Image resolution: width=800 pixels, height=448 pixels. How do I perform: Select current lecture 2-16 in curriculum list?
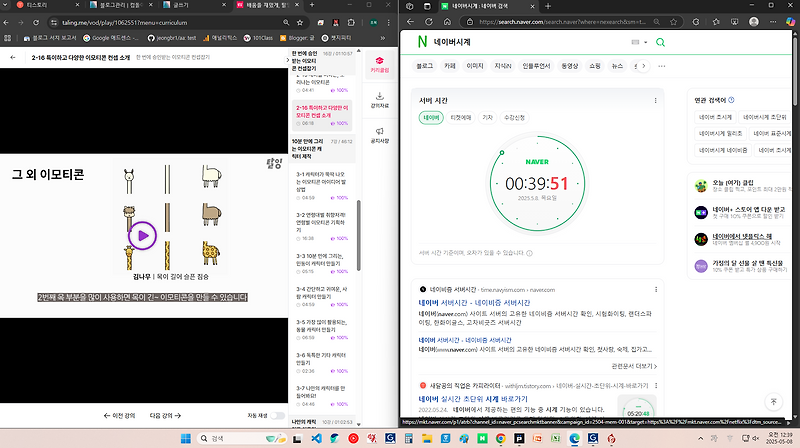[x=321, y=115]
